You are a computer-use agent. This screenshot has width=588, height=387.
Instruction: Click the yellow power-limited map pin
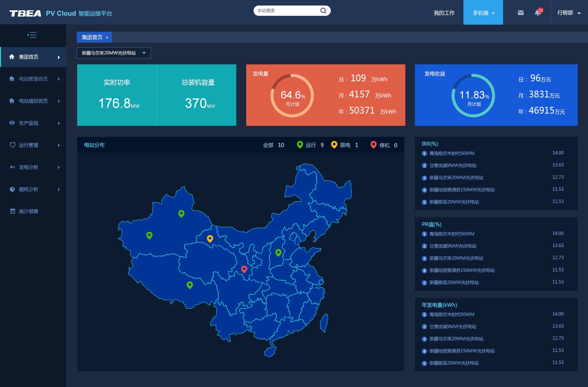pyautogui.click(x=210, y=238)
